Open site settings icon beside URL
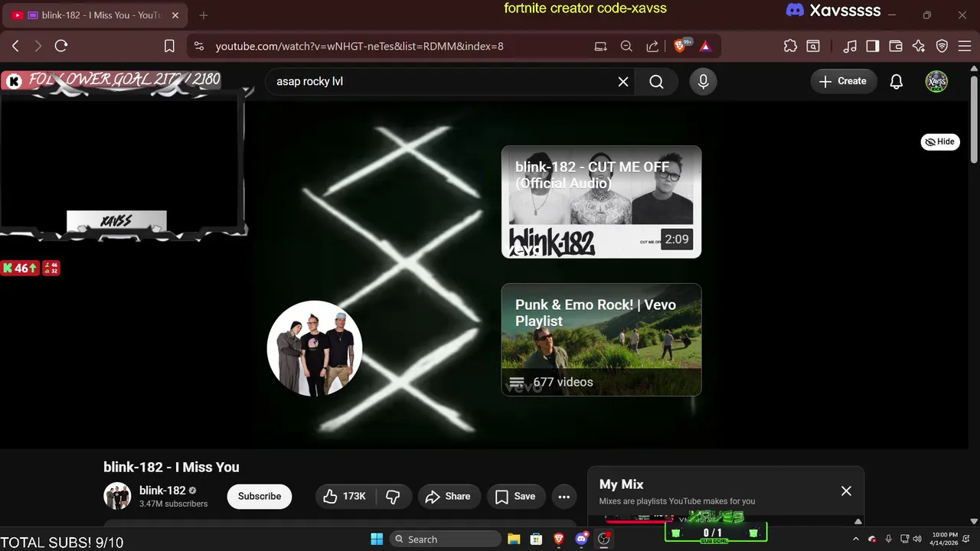 (x=199, y=46)
